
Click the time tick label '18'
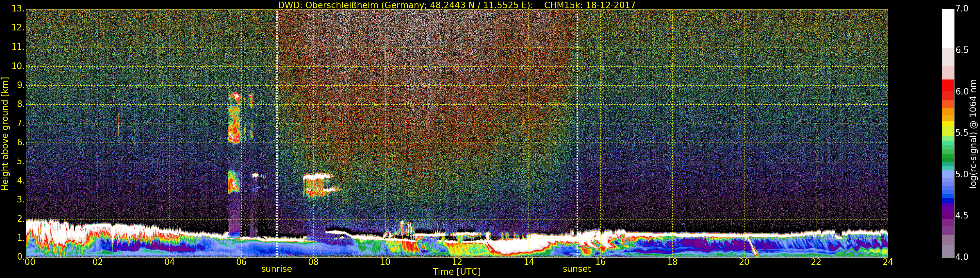pos(672,262)
